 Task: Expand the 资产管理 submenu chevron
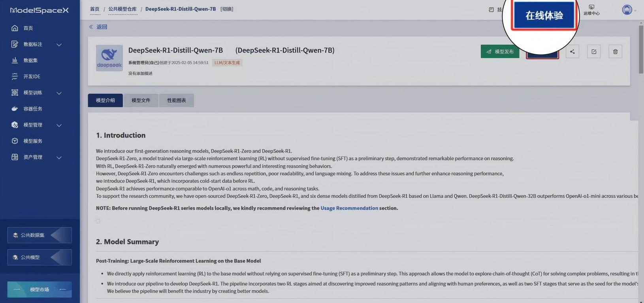[59, 157]
